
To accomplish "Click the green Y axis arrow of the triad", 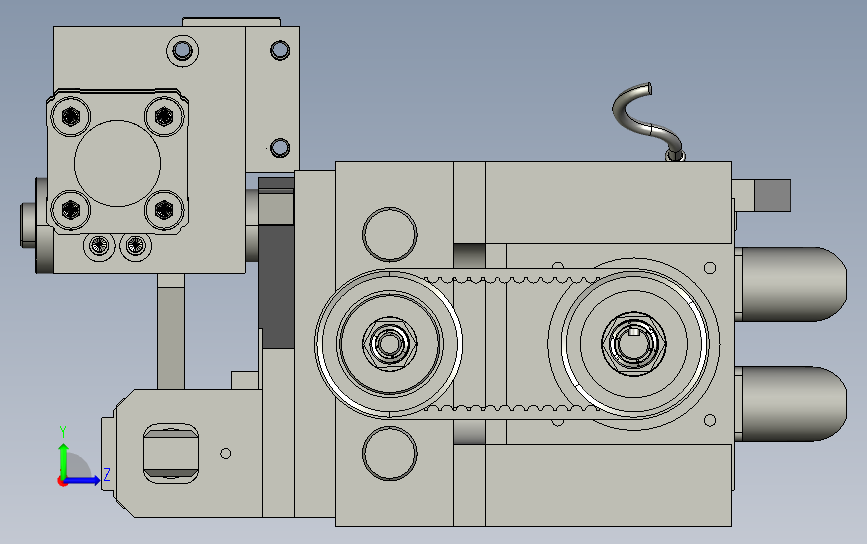I will coord(63,459).
